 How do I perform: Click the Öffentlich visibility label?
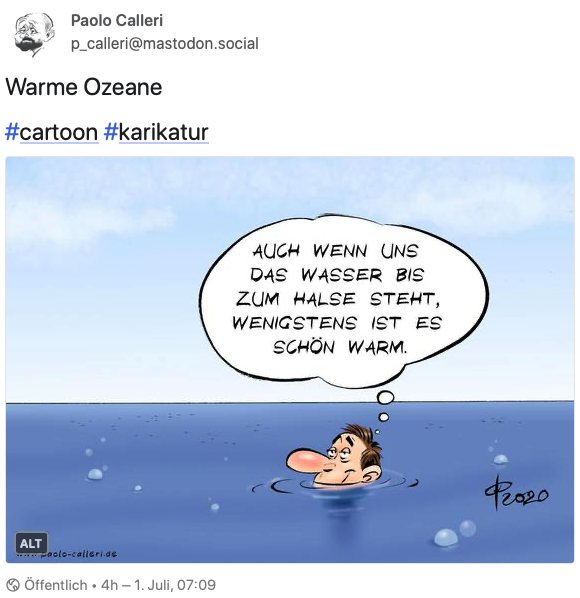56,585
